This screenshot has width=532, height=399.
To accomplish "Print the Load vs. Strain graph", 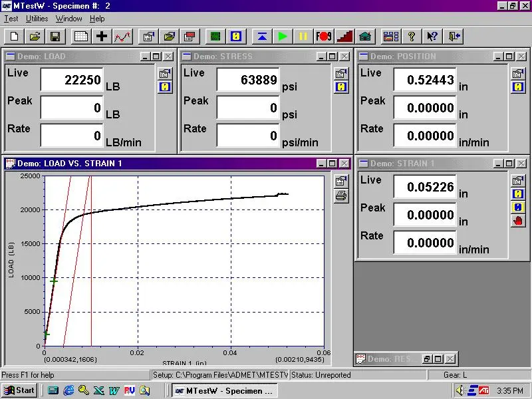I will pos(341,196).
